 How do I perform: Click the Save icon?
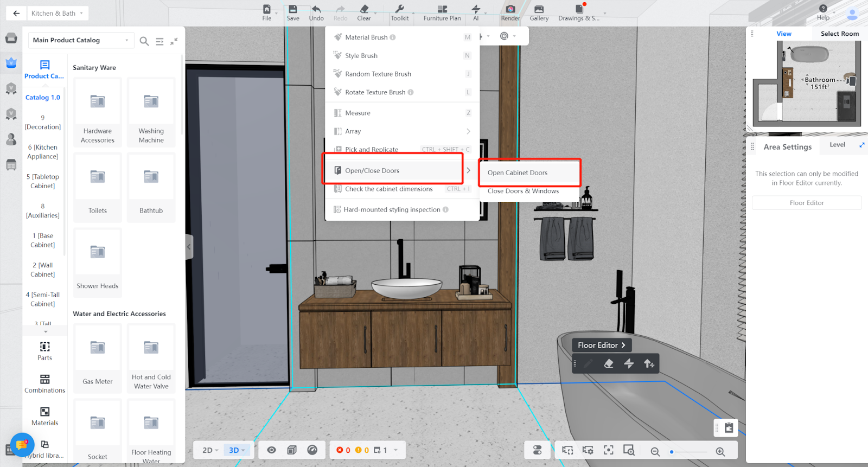(x=293, y=9)
